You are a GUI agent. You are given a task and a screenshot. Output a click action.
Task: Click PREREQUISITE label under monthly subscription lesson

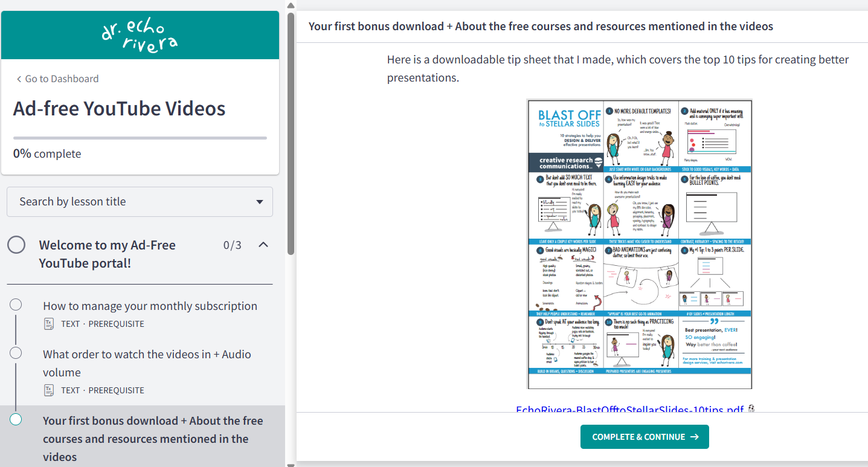(x=117, y=324)
